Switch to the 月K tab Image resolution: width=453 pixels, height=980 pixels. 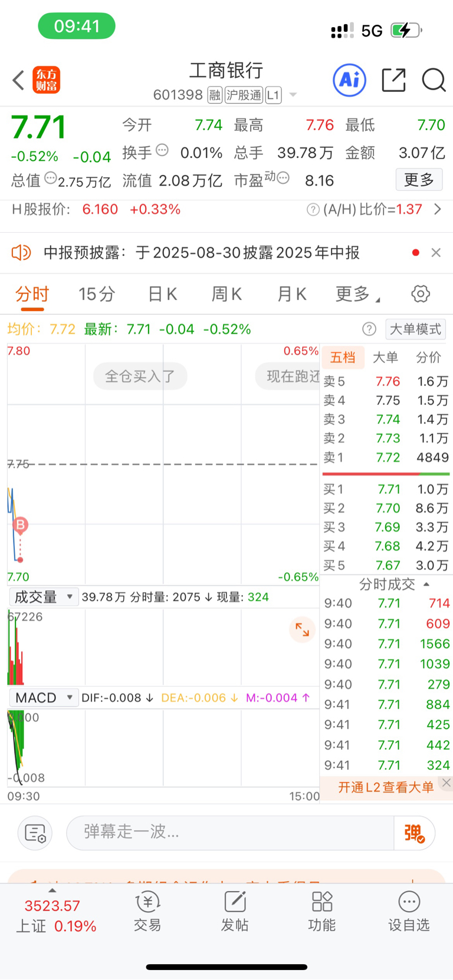click(x=291, y=294)
